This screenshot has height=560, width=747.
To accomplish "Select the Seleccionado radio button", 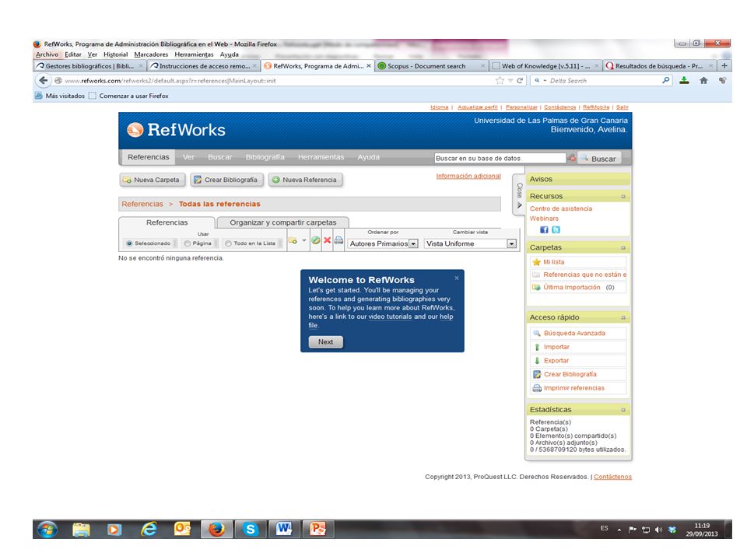I will (x=129, y=243).
